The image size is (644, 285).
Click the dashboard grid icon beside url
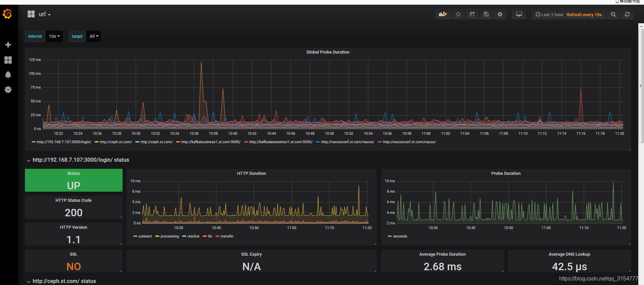click(x=31, y=14)
